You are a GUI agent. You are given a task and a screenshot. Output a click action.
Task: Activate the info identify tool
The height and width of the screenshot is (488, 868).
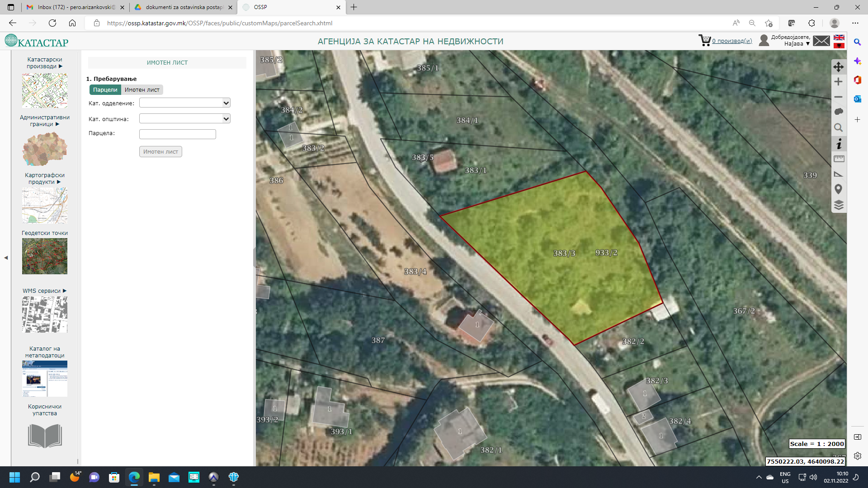839,144
